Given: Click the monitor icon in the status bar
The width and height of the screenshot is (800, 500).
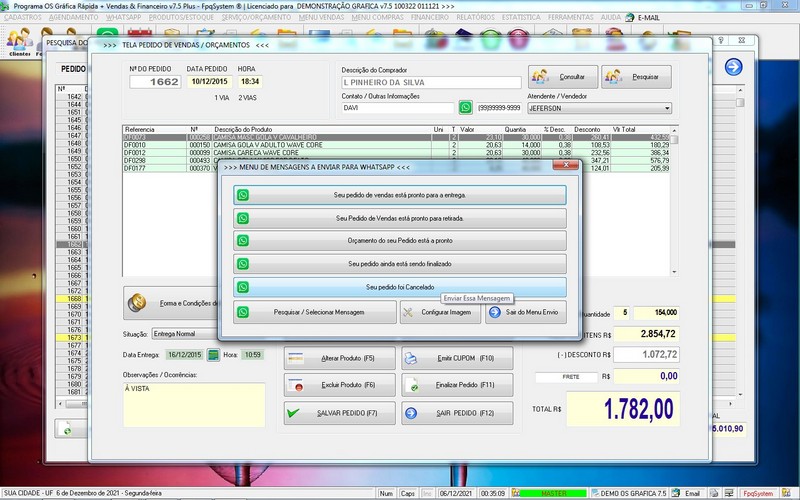Looking at the screenshot, I should [x=729, y=493].
